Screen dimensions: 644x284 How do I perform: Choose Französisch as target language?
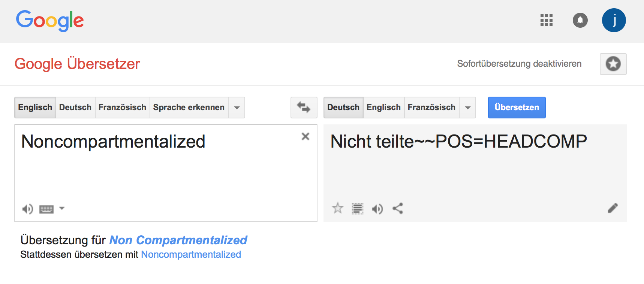(x=431, y=108)
